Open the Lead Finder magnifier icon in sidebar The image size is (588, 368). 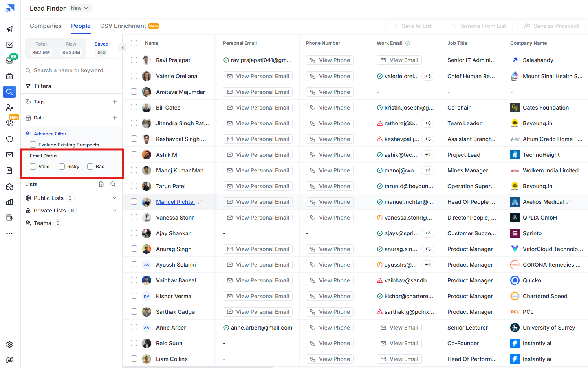[x=9, y=92]
